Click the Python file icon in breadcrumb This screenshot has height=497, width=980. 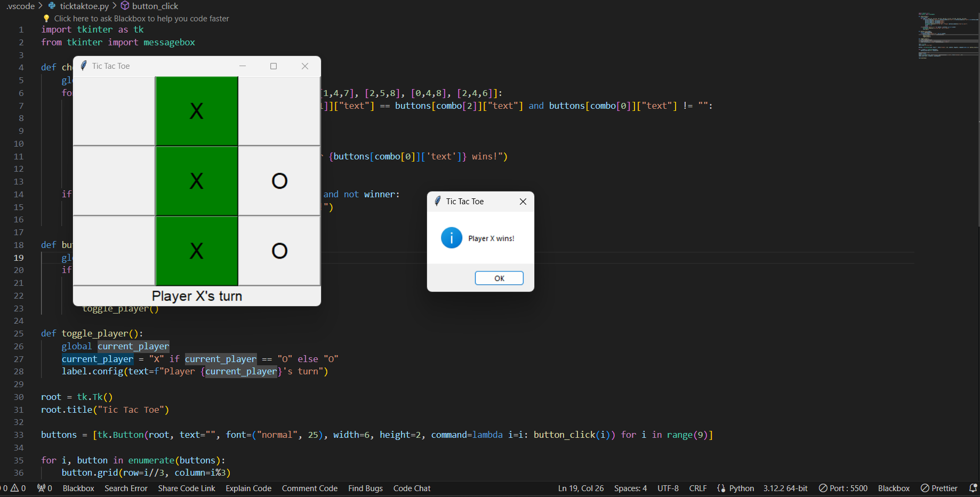52,6
